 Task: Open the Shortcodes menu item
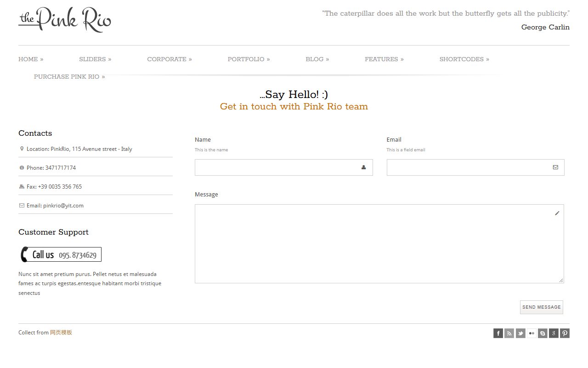464,59
